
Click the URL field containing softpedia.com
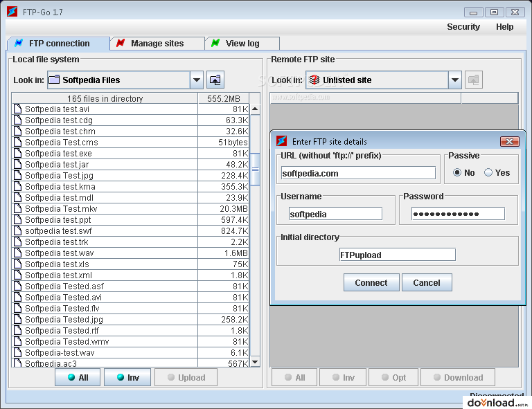tap(358, 173)
